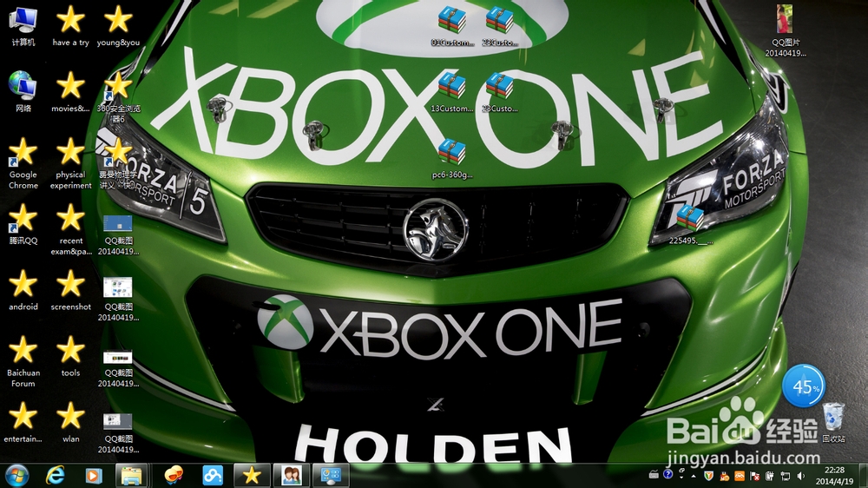
Task: Select the 13Custom... archive file
Action: 452,92
